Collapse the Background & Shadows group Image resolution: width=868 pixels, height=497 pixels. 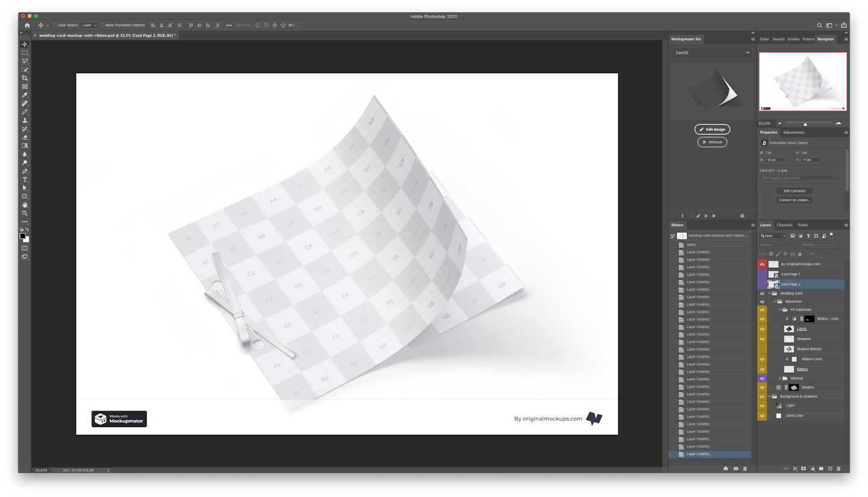[770, 396]
